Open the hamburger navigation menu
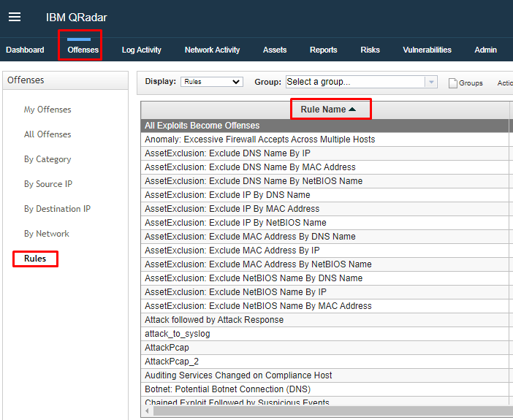The image size is (513, 420). [15, 18]
